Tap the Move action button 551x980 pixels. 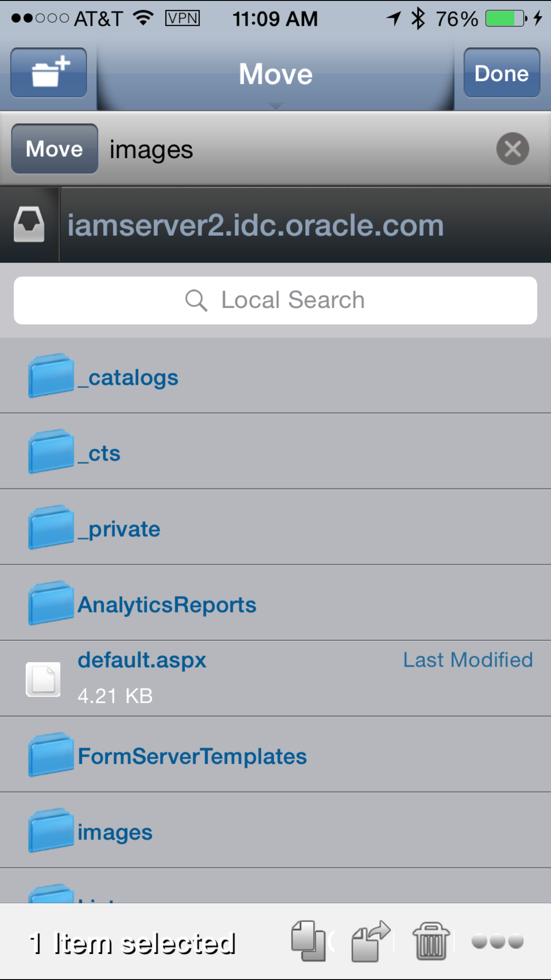[55, 149]
